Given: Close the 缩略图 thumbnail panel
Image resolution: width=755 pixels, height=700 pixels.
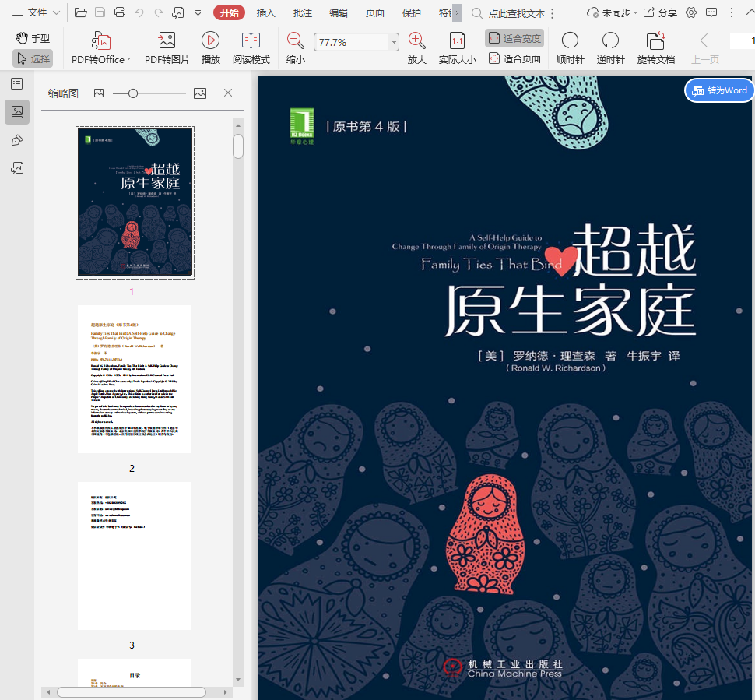Looking at the screenshot, I should click(228, 93).
